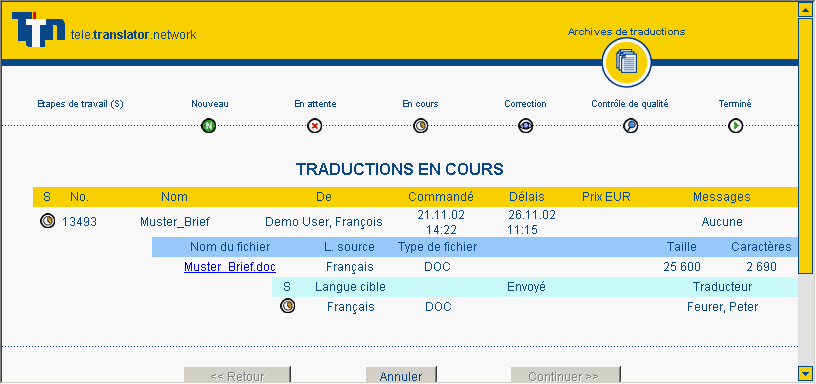Click status icon in Langue cible row
Image resolution: width=816 pixels, height=384 pixels.
point(287,305)
